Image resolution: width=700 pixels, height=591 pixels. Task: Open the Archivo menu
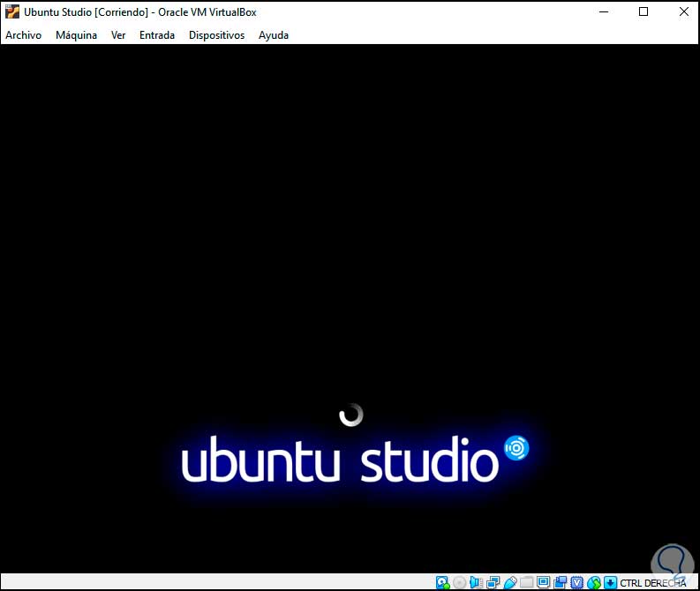pyautogui.click(x=23, y=35)
